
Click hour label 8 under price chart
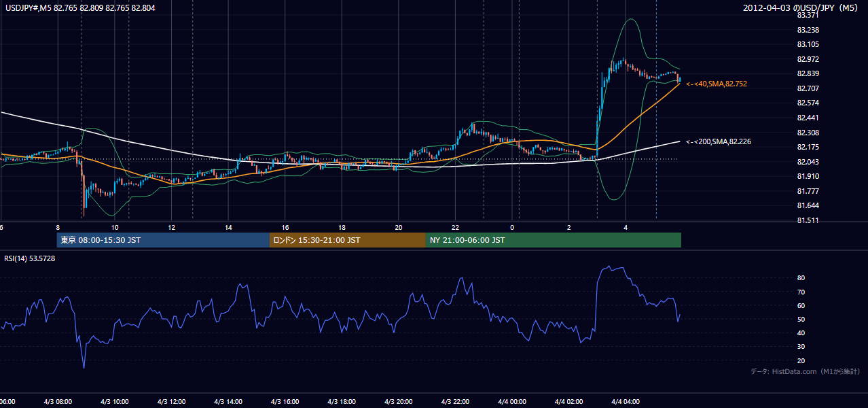click(58, 227)
